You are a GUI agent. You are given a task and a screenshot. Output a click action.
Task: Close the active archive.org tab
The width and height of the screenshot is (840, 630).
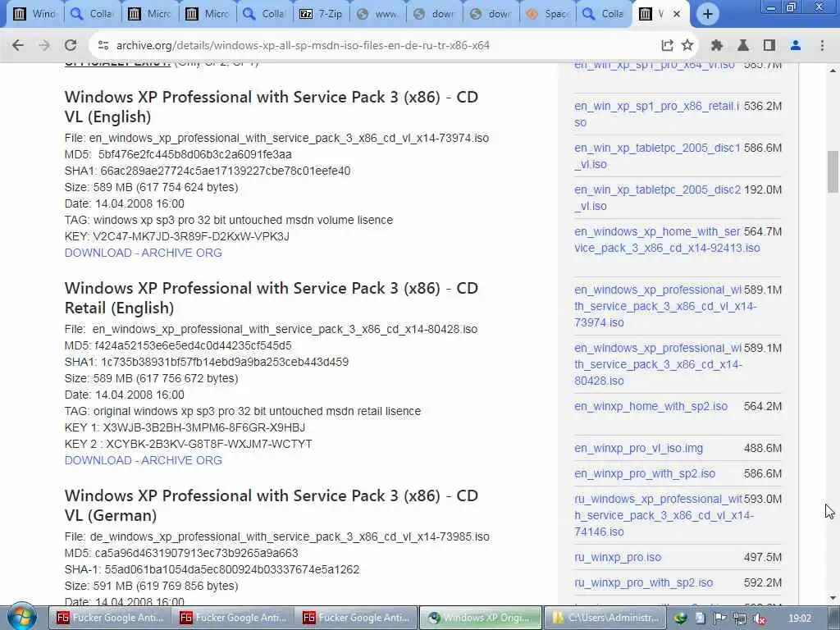point(677,15)
